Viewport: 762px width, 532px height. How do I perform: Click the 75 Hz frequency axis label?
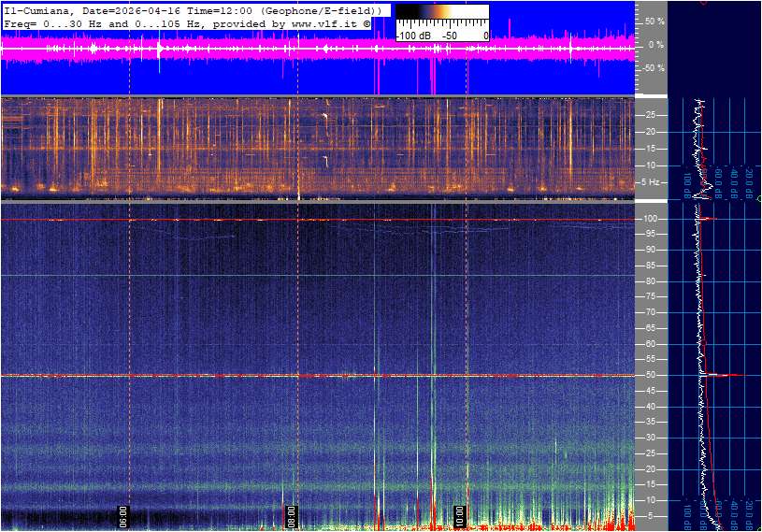(x=650, y=296)
